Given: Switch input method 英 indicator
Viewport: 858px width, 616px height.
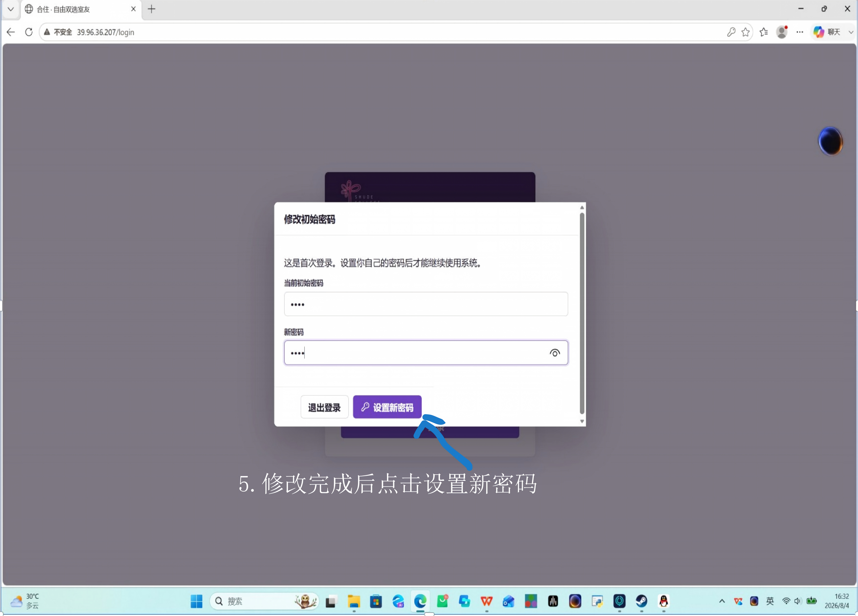Looking at the screenshot, I should pyautogui.click(x=770, y=601).
